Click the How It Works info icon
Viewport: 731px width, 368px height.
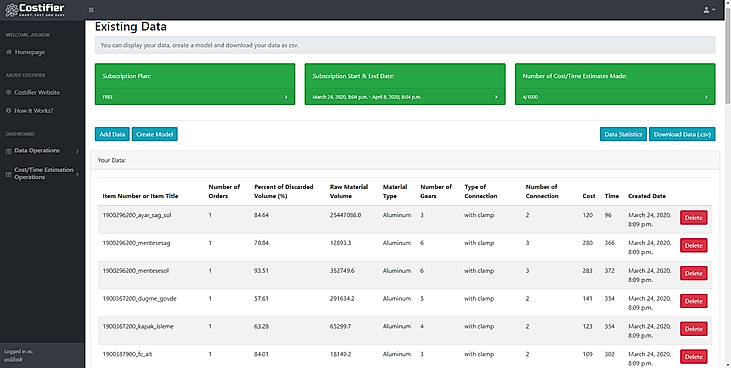click(9, 111)
